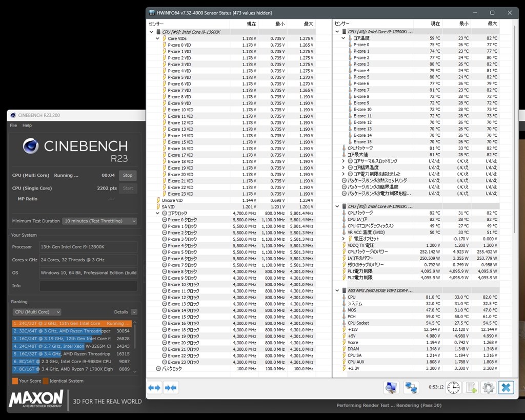Click the SA VID lightning icon
525x420 pixels.
tap(158, 206)
